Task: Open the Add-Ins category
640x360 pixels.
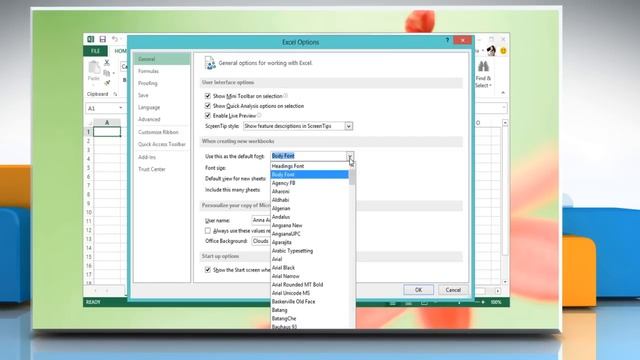Action: (147, 157)
